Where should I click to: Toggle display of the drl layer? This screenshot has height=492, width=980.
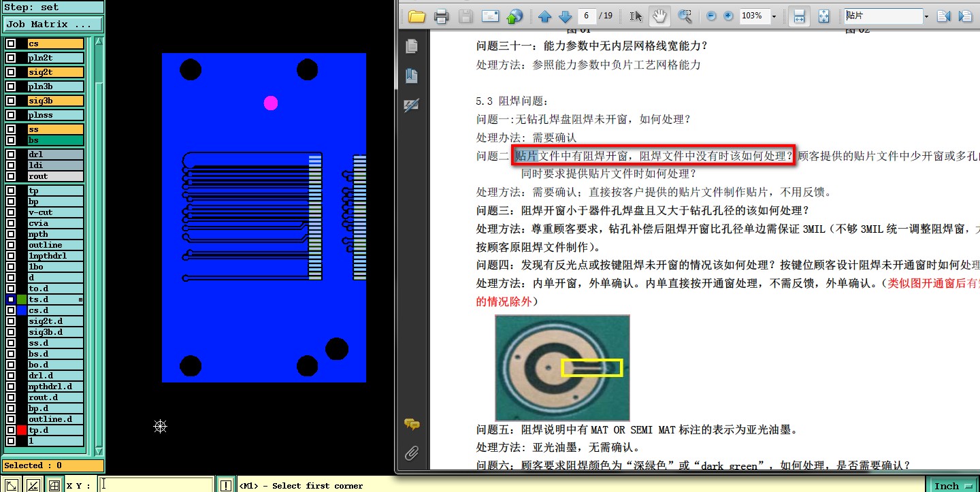11,154
